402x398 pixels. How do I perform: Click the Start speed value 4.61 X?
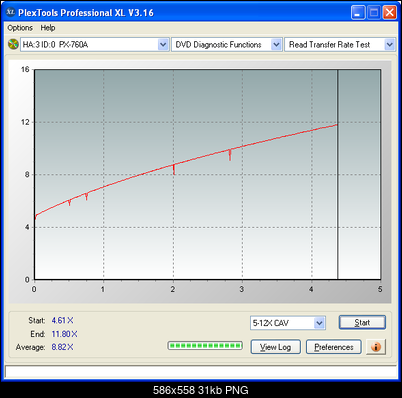tap(62, 320)
